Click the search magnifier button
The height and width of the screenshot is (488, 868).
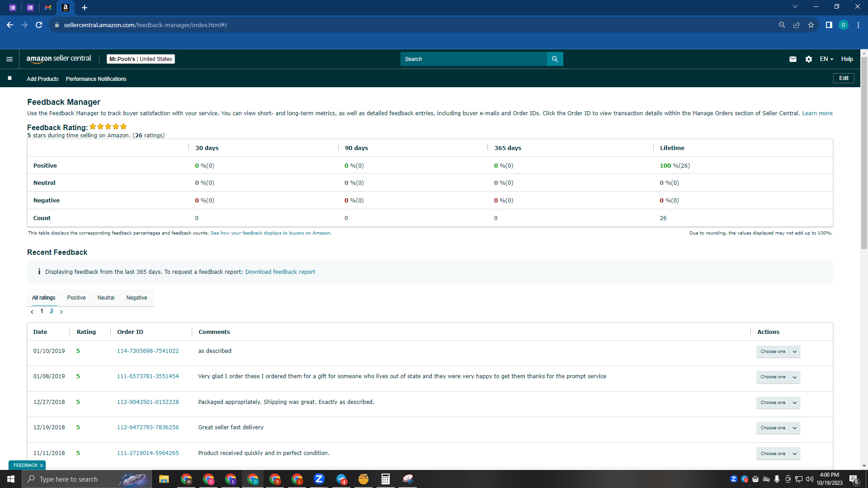(x=555, y=59)
